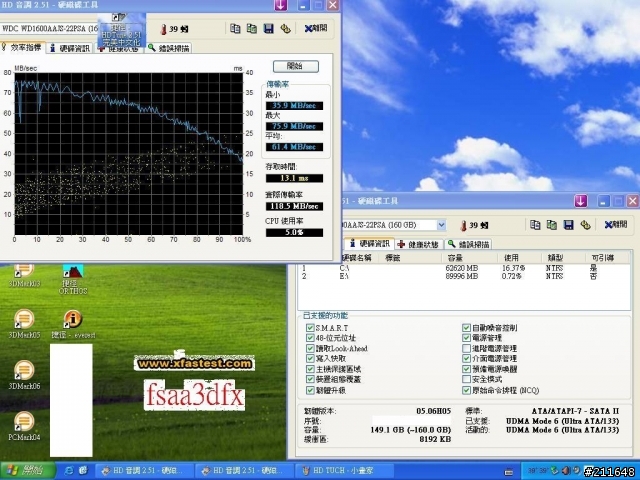Select the C:\ partition row

click(x=464, y=268)
